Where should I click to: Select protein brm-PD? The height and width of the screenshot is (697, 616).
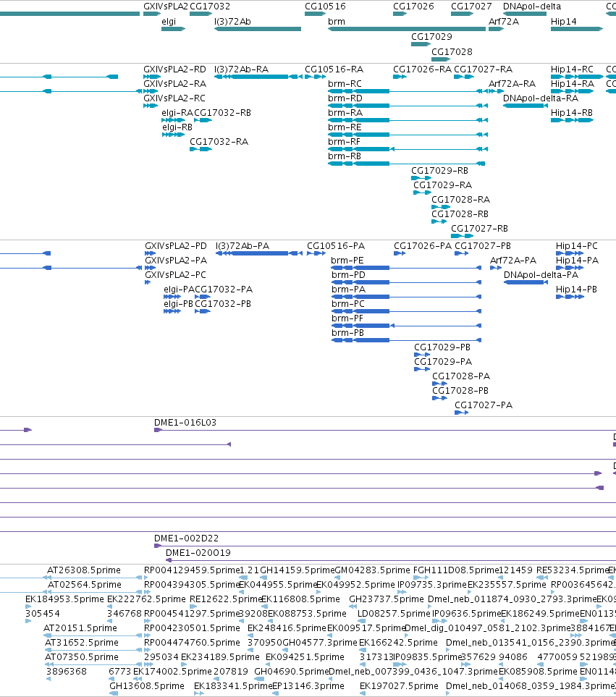pyautogui.click(x=406, y=282)
